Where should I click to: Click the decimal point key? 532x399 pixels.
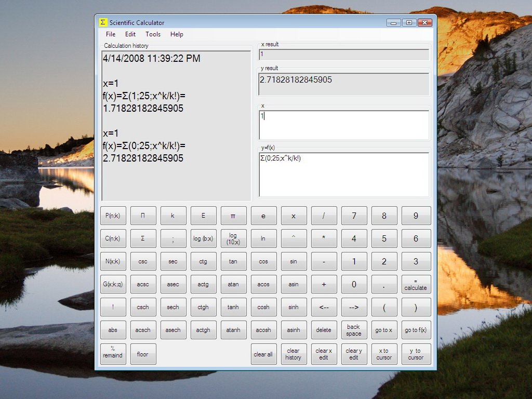coord(384,284)
